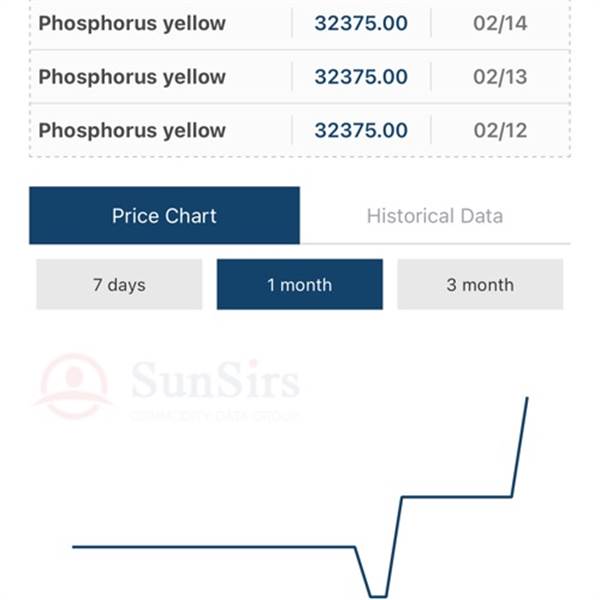Click the SunSirs watermark logo icon
600x600 pixels.
point(74,386)
